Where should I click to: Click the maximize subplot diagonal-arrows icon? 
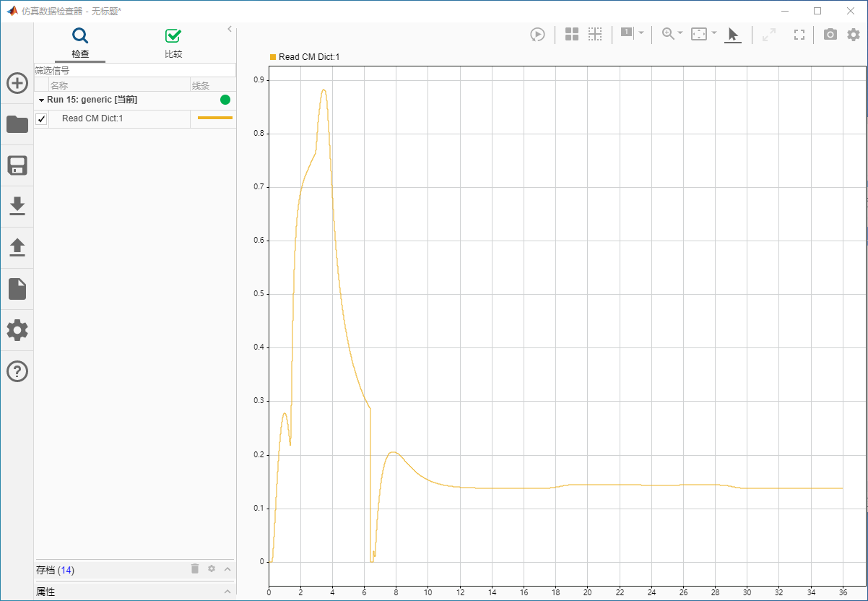tap(769, 34)
